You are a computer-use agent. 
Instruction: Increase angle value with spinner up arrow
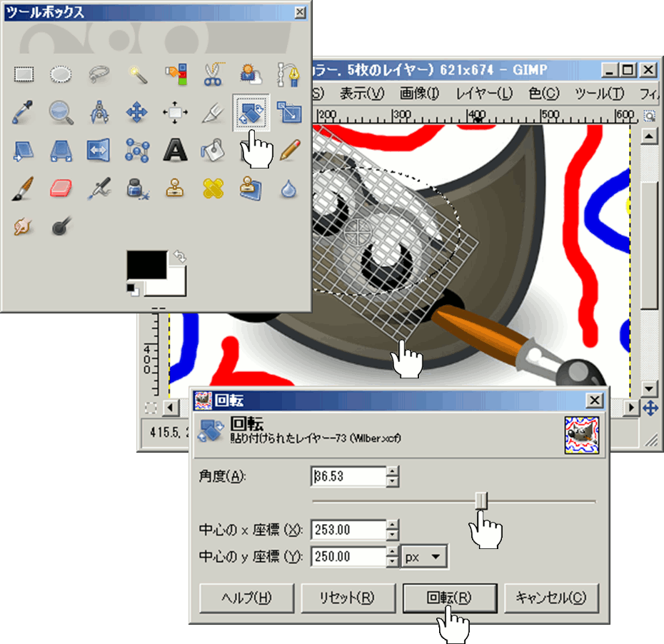point(392,471)
